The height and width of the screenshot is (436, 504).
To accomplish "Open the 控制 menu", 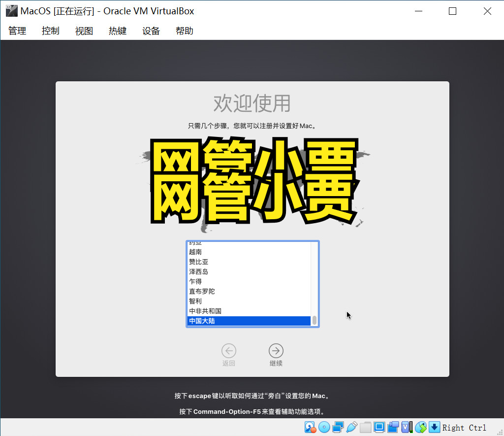I will (x=51, y=31).
